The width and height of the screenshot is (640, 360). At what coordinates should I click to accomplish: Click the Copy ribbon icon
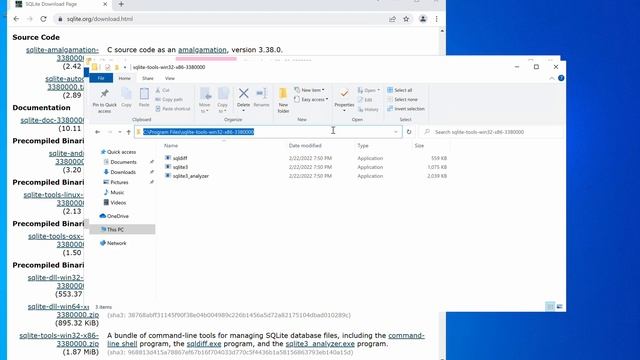click(x=127, y=98)
